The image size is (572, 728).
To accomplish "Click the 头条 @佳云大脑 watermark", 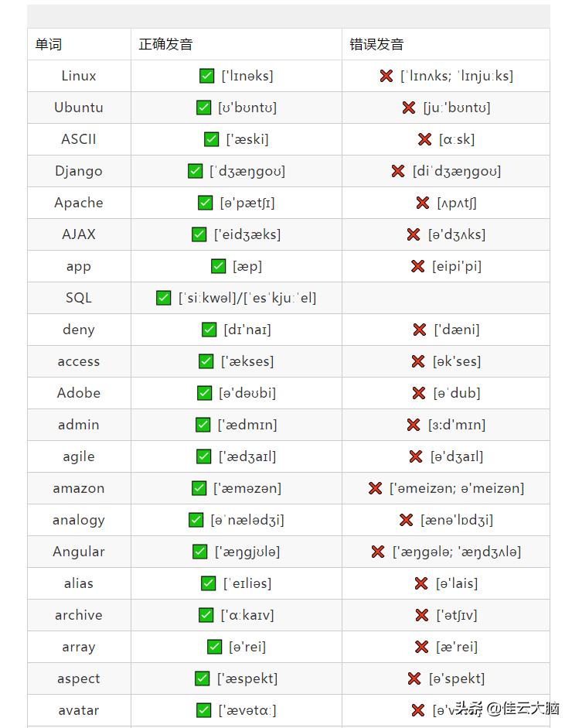I will (x=506, y=708).
